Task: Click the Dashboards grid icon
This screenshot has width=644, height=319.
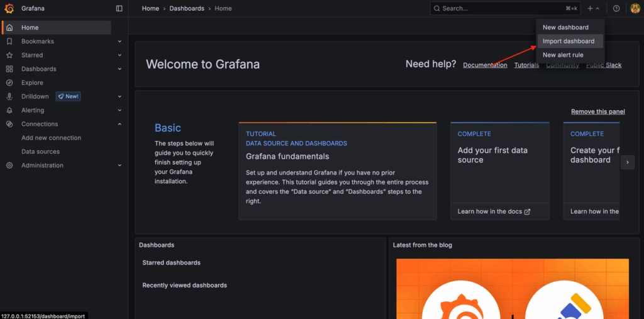Action: coord(9,69)
